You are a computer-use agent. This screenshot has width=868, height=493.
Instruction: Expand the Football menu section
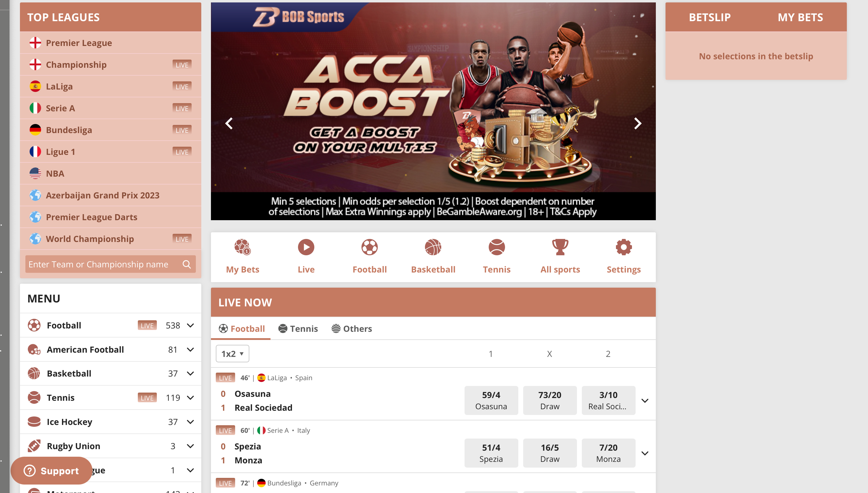pyautogui.click(x=190, y=325)
